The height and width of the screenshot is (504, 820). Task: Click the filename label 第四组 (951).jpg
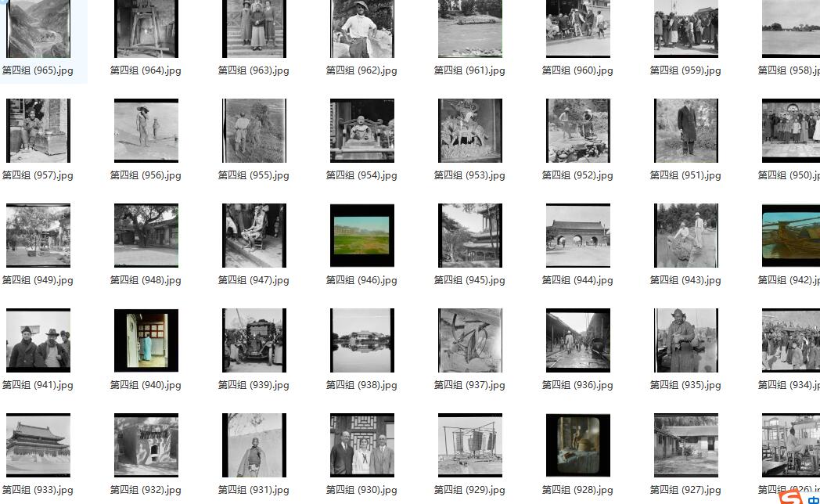pos(685,175)
